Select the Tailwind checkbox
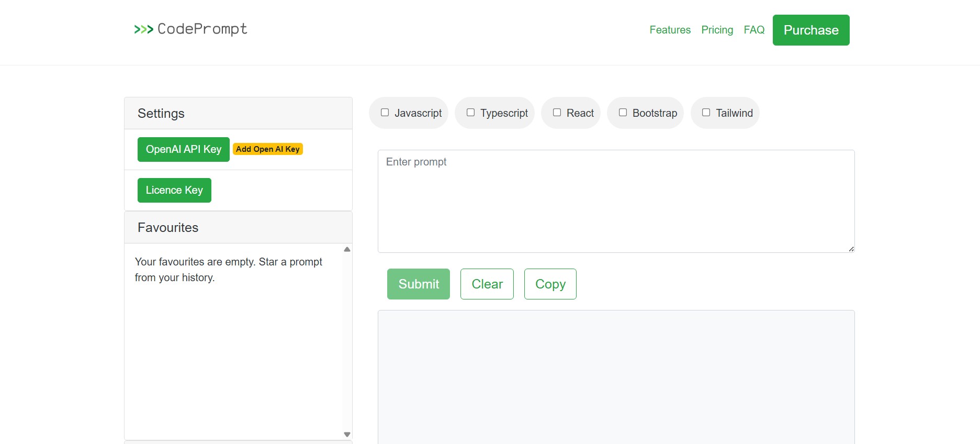 pos(706,113)
